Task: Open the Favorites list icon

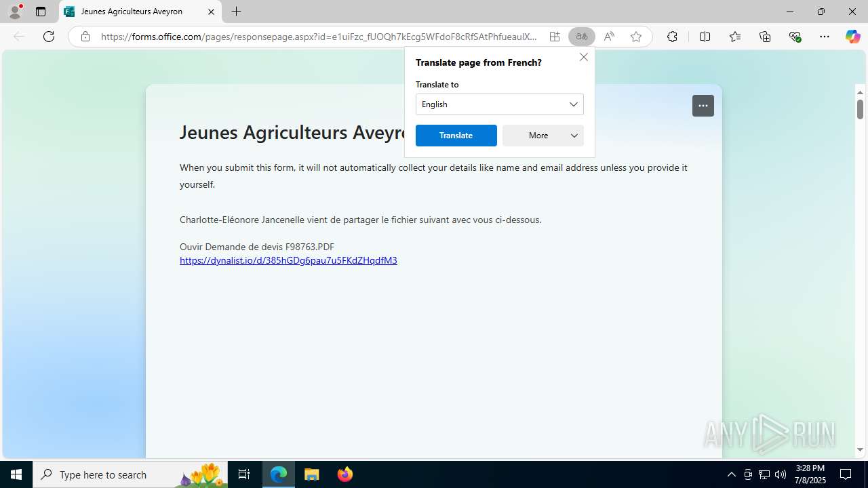Action: tap(735, 37)
